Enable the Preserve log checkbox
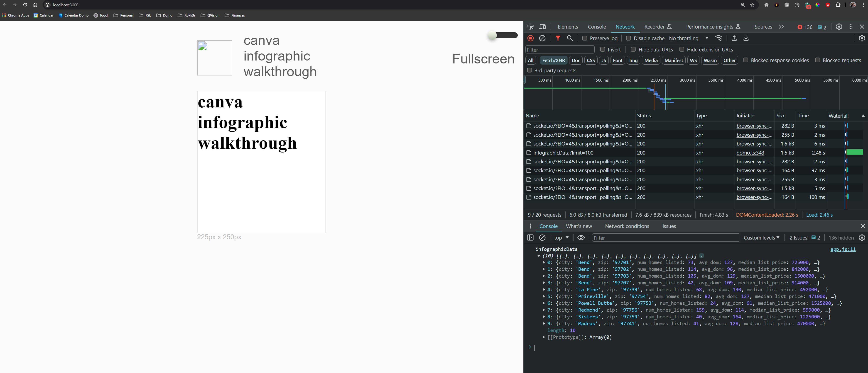The width and height of the screenshot is (868, 373). 585,38
